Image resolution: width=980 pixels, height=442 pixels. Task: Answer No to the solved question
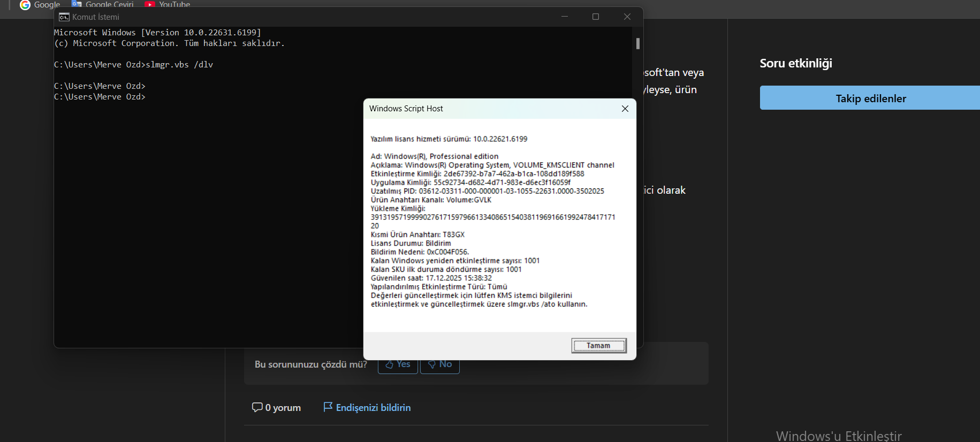pyautogui.click(x=440, y=364)
